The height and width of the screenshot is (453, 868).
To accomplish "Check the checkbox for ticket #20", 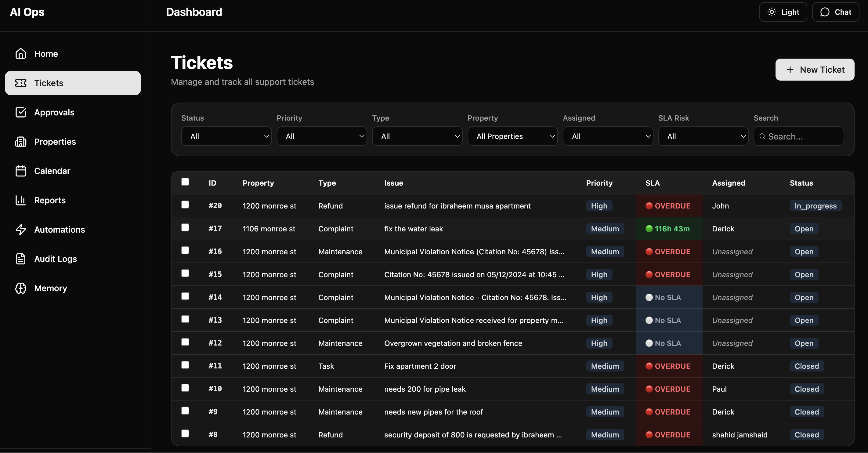I will point(185,205).
